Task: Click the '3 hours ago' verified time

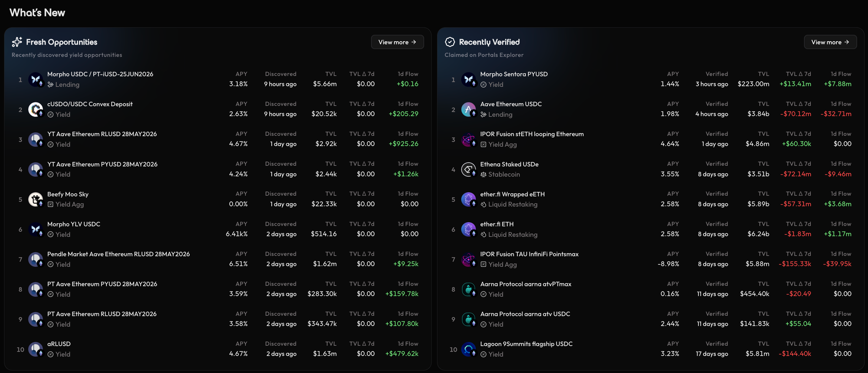Action: pyautogui.click(x=712, y=84)
